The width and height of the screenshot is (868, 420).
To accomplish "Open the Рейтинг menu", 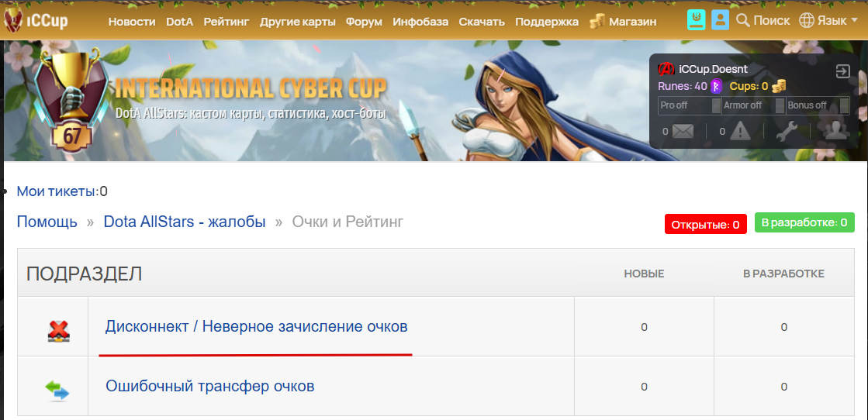I will 227,22.
